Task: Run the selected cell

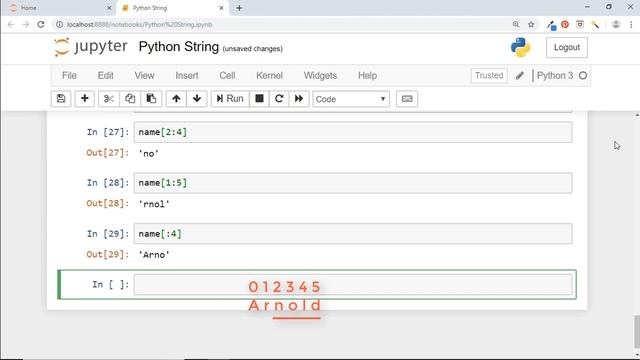Action: coord(230,99)
